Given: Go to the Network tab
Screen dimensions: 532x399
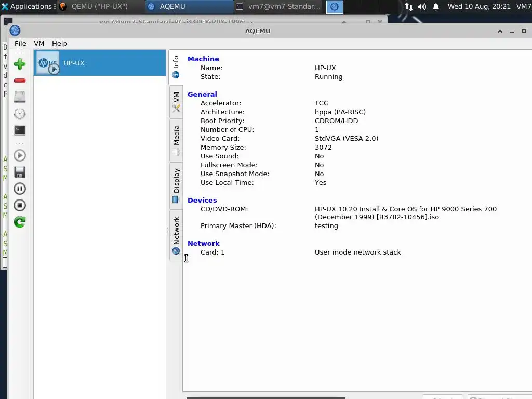Looking at the screenshot, I should click(x=176, y=235).
